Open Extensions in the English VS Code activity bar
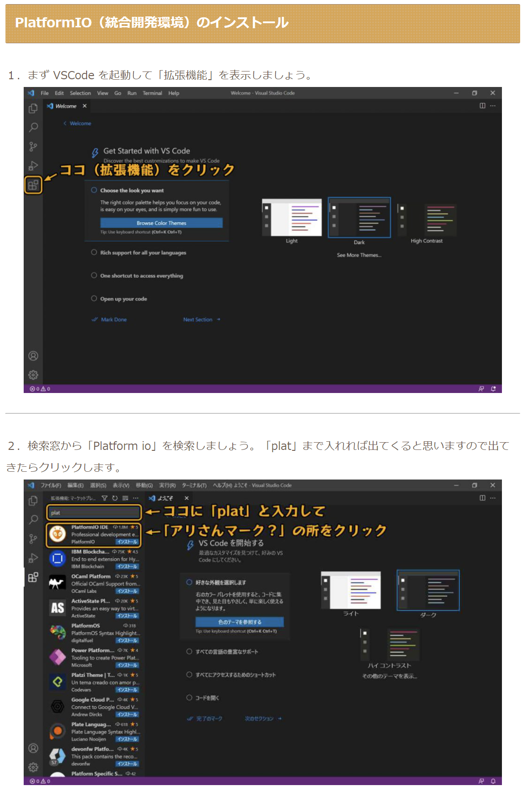532x791 pixels. pos(33,185)
